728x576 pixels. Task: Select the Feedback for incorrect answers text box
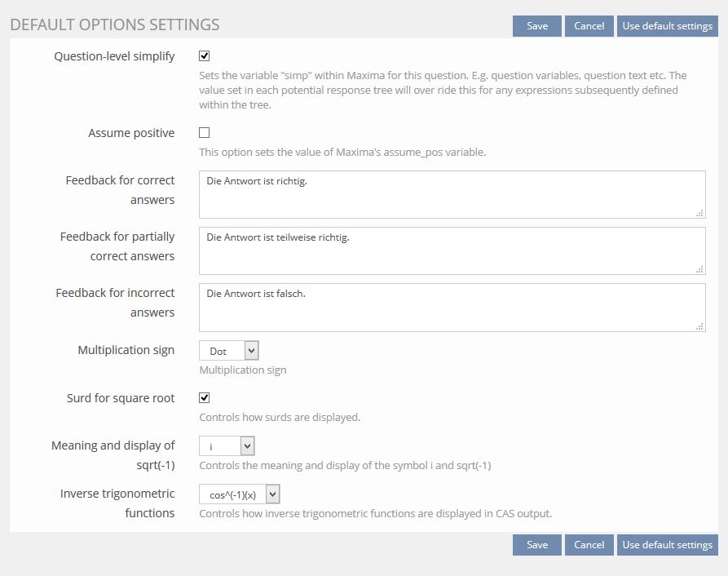[x=452, y=307]
